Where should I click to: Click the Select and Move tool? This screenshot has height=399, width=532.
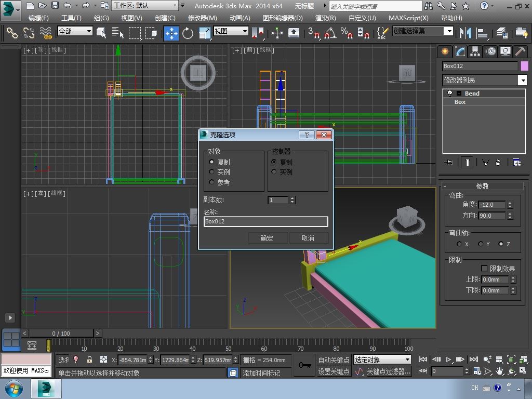click(171, 33)
